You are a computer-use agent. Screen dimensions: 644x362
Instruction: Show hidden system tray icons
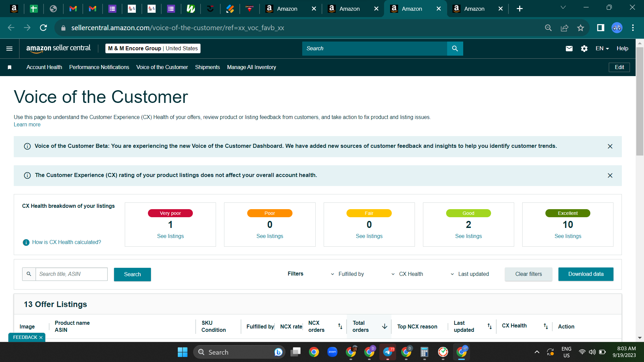point(537,352)
